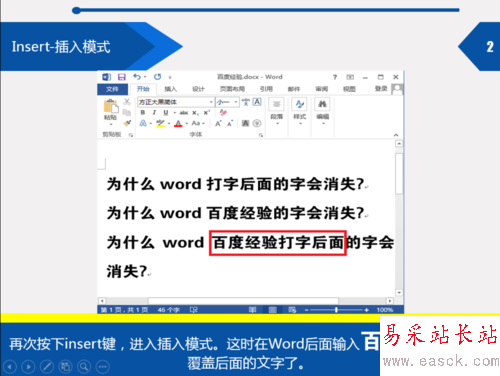Viewport: 500px width, 376px height.
Task: Open the ribbon display options button
Action: tap(350, 77)
